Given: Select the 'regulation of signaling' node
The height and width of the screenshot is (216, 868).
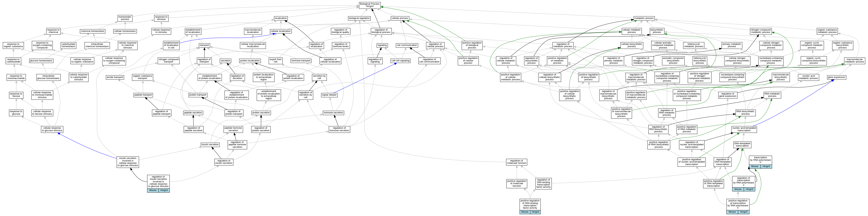Looking at the screenshot, I should (375, 60).
